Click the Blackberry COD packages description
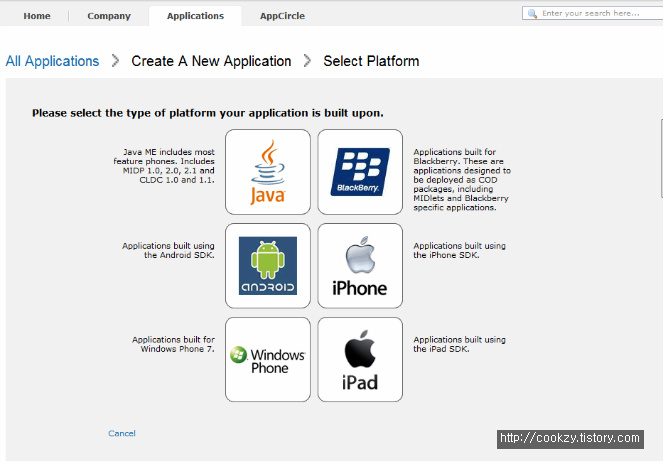 pyautogui.click(x=462, y=180)
